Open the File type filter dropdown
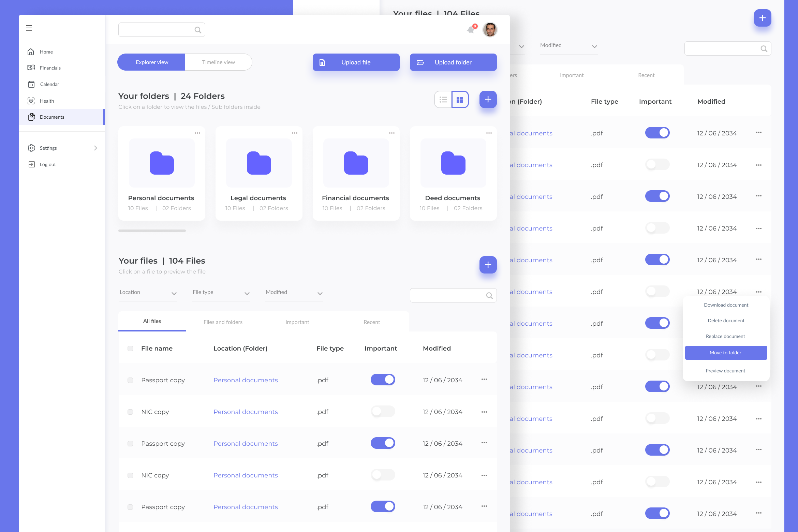The width and height of the screenshot is (798, 532). 221,293
